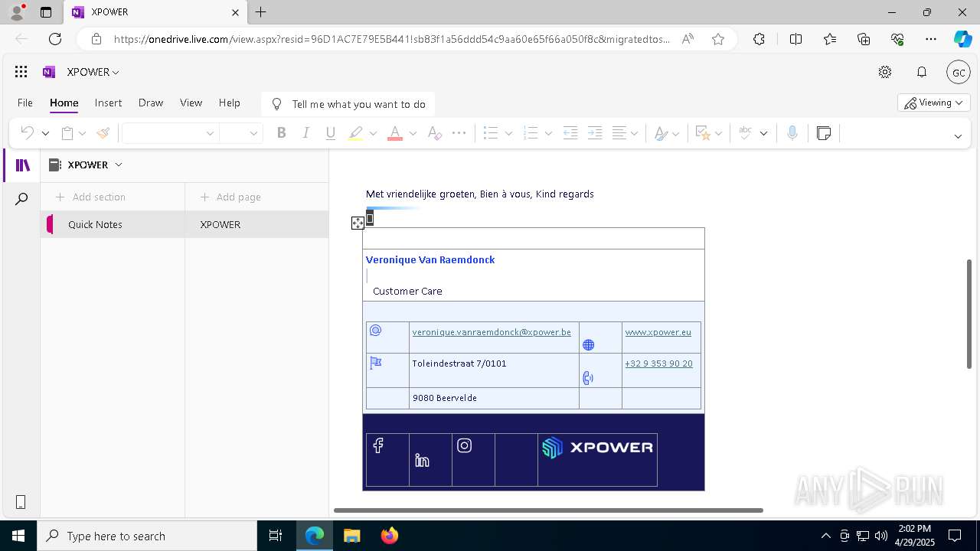This screenshot has height=551, width=980.
Task: Expand font color options
Action: coord(413,133)
